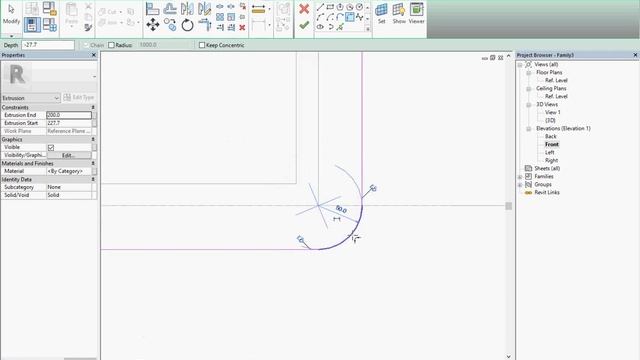640x360 pixels.
Task: Click the Extrusion Start value field
Action: click(x=69, y=123)
